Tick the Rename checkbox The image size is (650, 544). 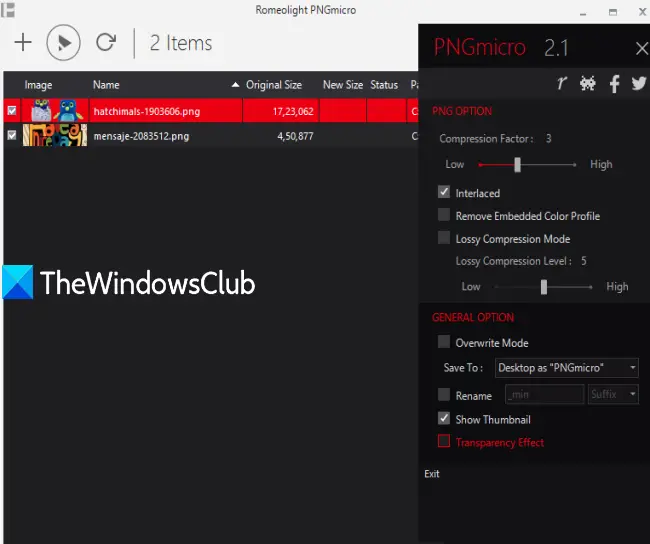[x=444, y=394]
